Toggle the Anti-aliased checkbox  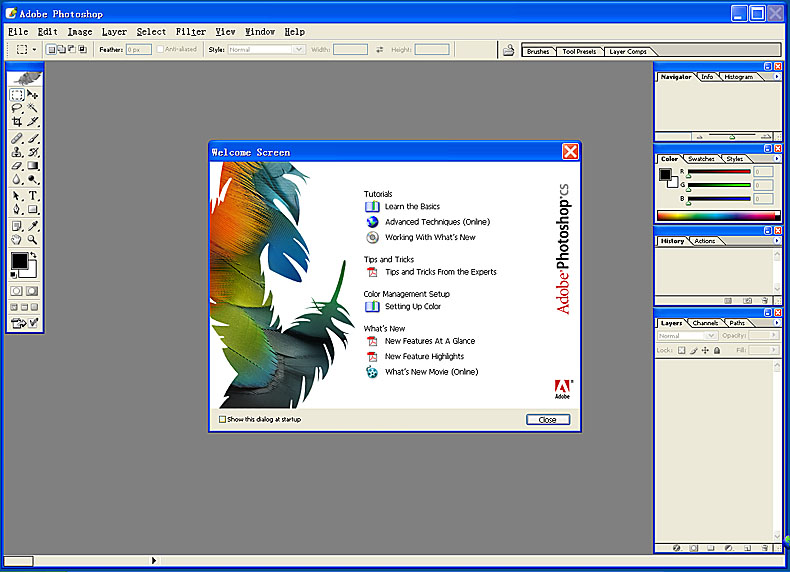point(161,49)
